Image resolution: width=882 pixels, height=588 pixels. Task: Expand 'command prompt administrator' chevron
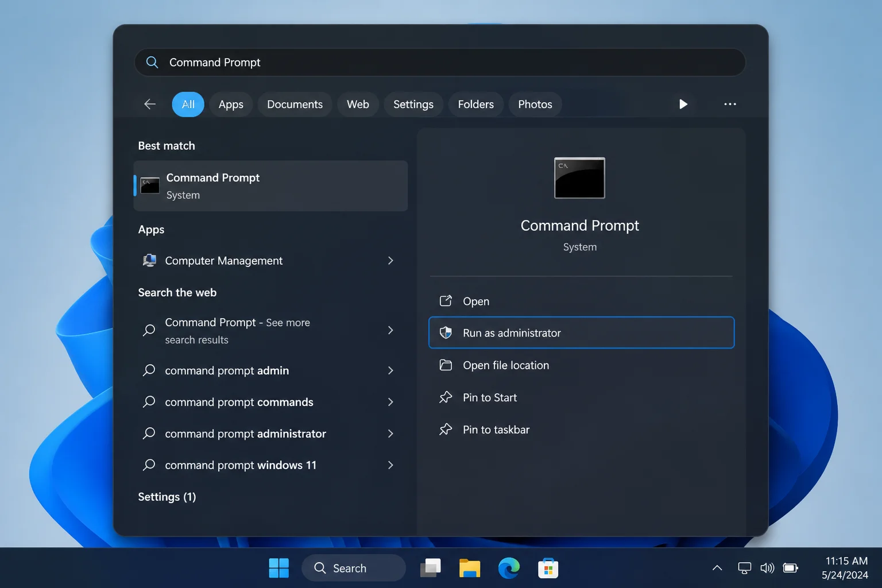[390, 434]
